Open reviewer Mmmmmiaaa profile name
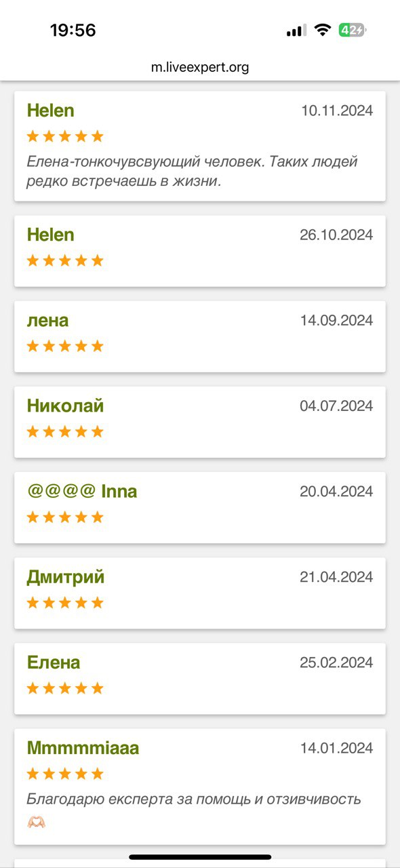Screen dimensions: 400x868 click(83, 748)
